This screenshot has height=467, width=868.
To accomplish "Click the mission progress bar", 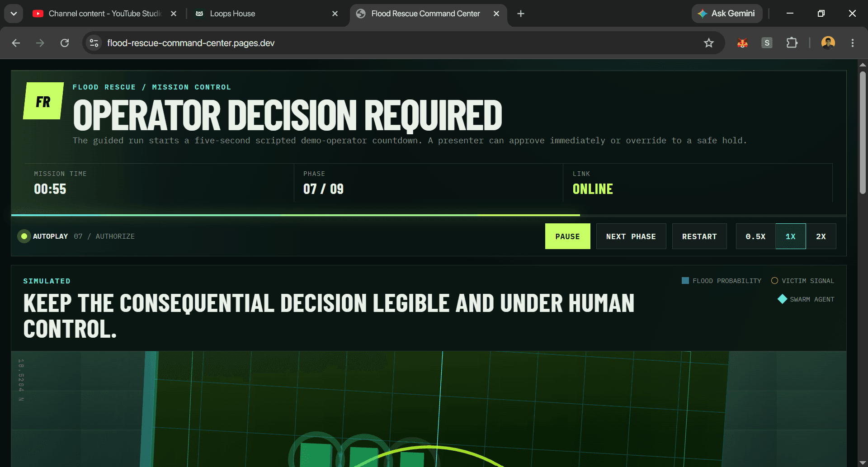I will (429, 215).
